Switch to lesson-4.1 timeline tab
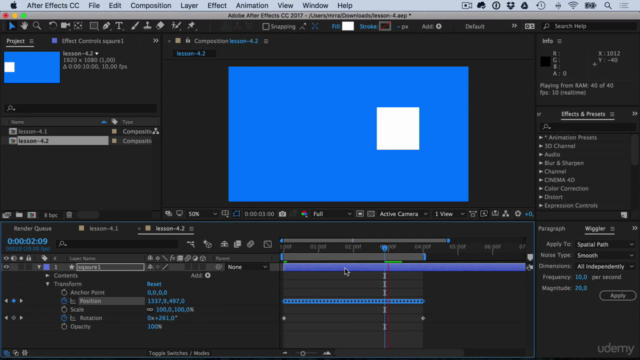 [x=103, y=229]
